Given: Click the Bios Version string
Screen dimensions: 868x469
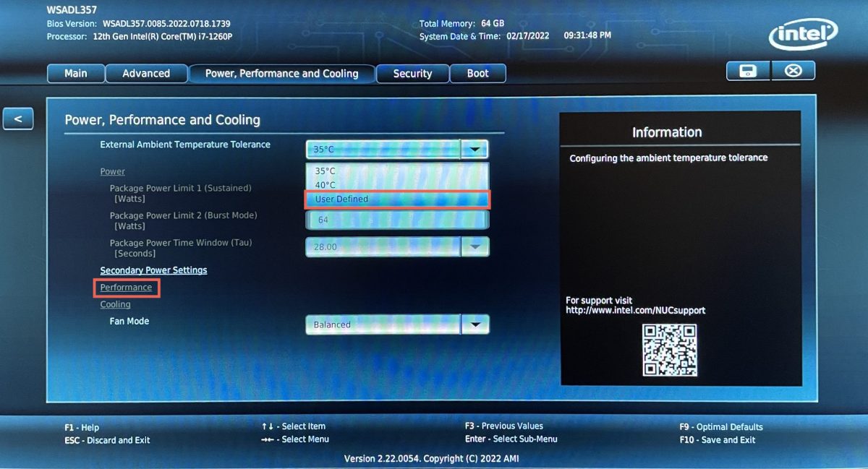Looking at the screenshot, I should 166,24.
